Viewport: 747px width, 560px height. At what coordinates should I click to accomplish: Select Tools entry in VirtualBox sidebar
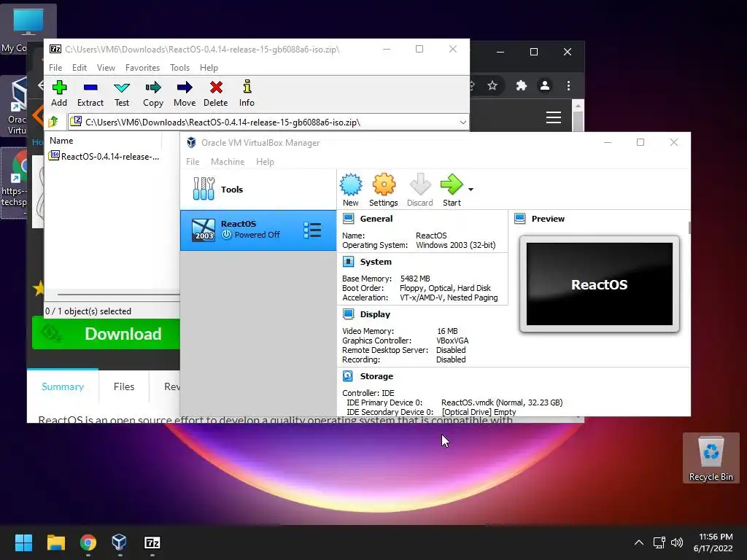[258, 190]
